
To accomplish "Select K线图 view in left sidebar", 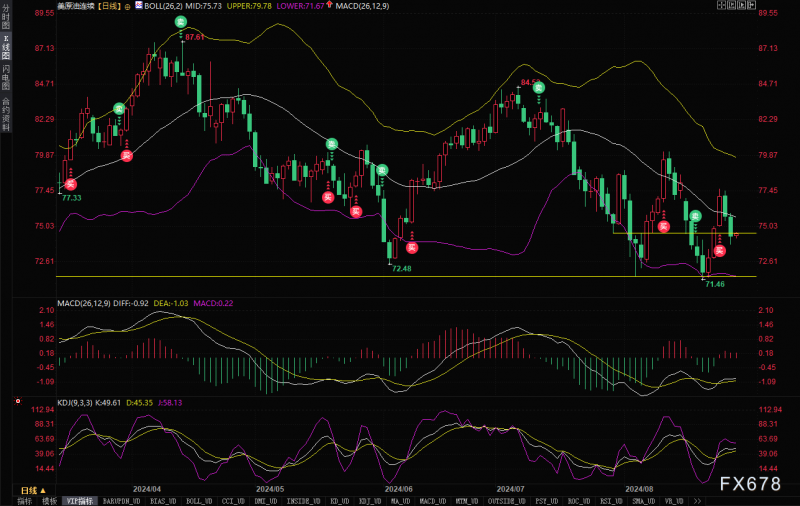I will click(6, 47).
